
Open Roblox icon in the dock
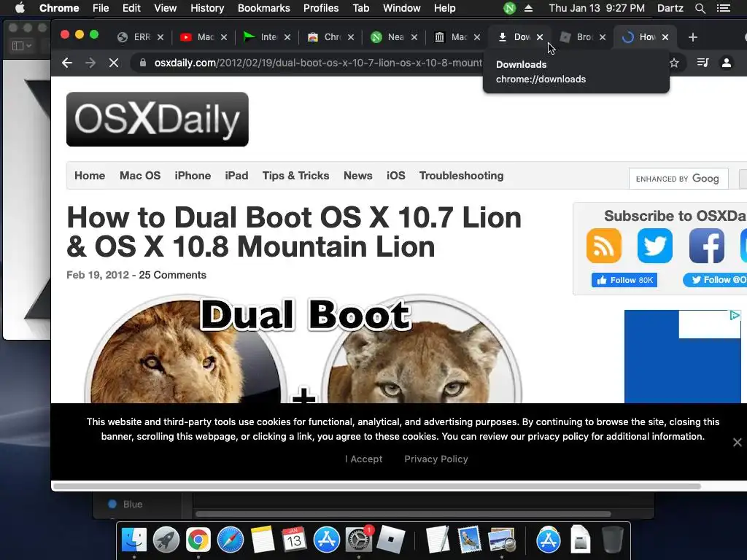click(391, 540)
